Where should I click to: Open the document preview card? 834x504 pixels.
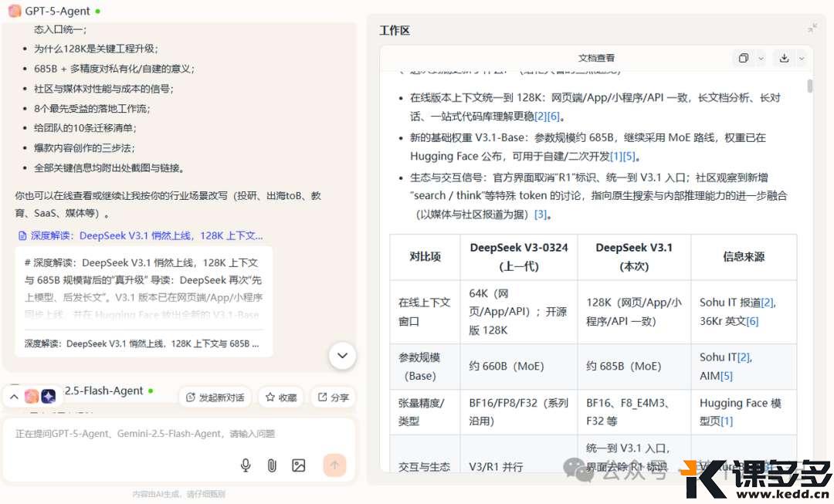[x=144, y=302]
